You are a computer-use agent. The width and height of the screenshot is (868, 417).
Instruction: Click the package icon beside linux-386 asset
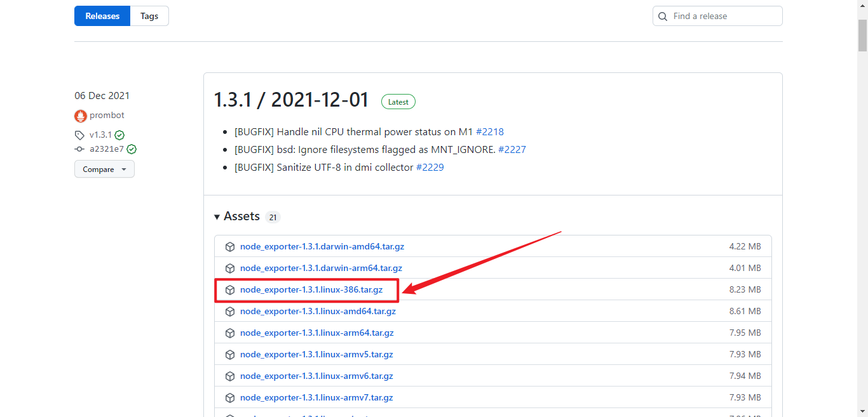230,289
